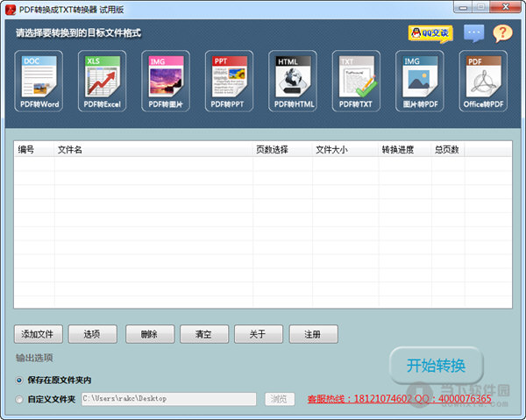The image size is (526, 420).
Task: Close the converter window
Action: click(505, 7)
